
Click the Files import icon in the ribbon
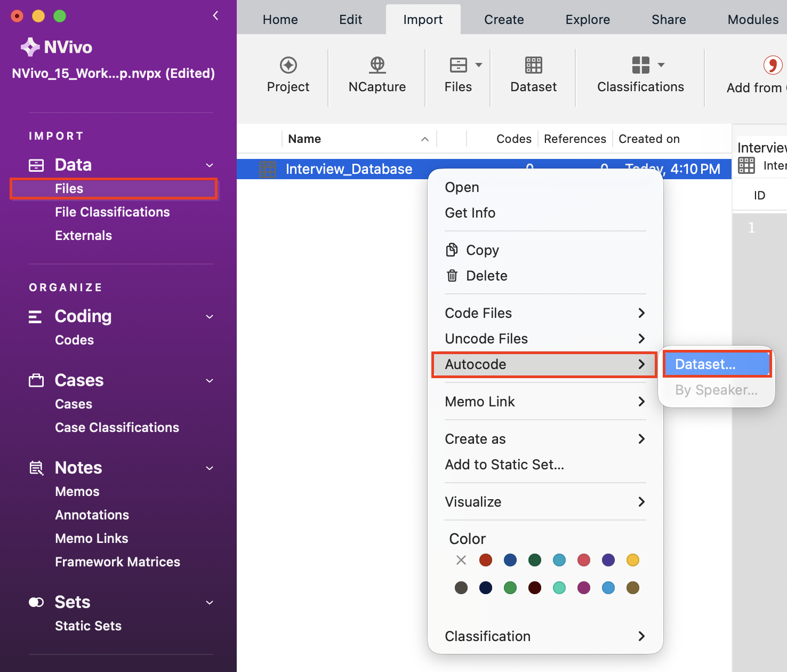(x=459, y=65)
